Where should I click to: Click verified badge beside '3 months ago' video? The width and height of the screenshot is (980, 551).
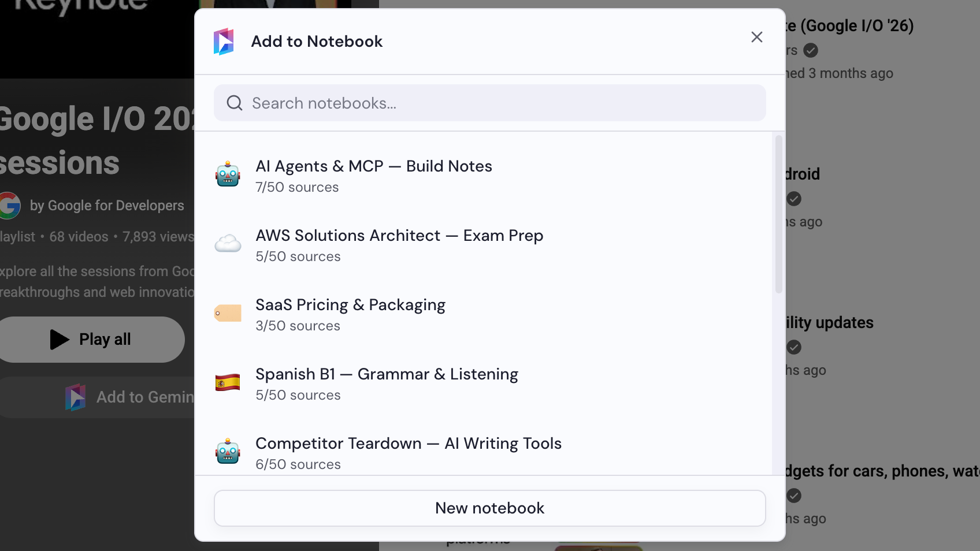point(811,50)
